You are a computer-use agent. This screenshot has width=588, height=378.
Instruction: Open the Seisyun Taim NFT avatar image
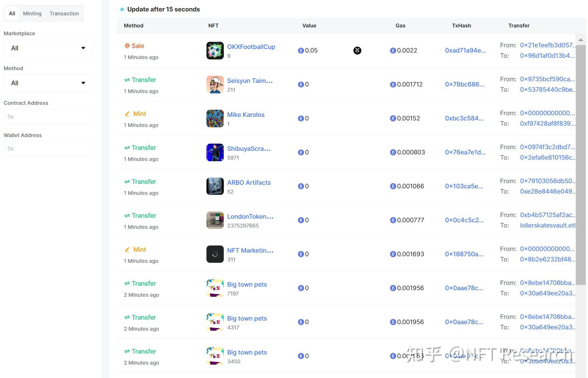click(215, 85)
